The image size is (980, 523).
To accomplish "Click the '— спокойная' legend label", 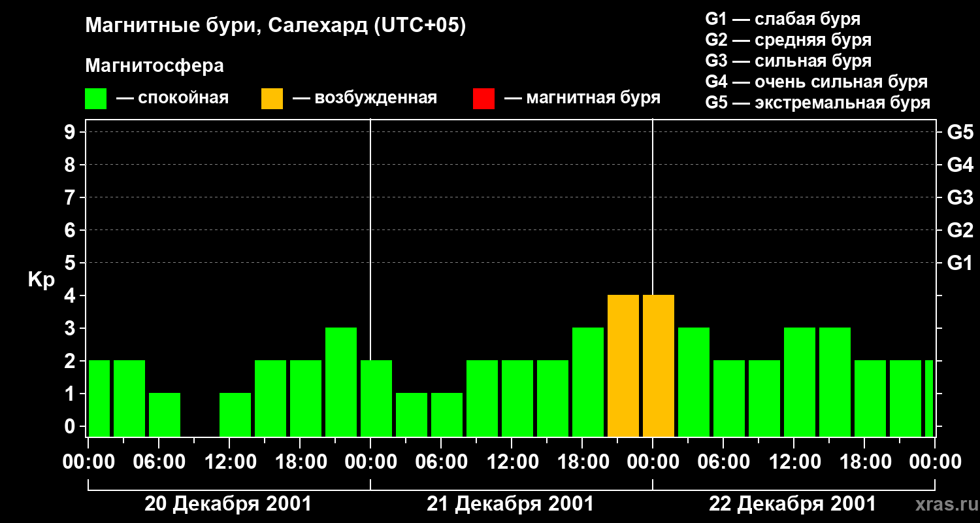I will coord(172,99).
